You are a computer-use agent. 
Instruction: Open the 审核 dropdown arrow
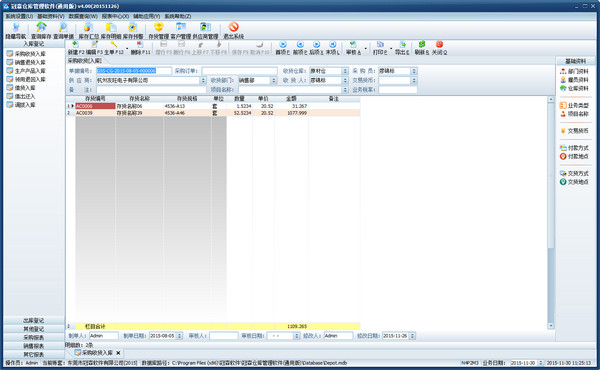coord(365,49)
